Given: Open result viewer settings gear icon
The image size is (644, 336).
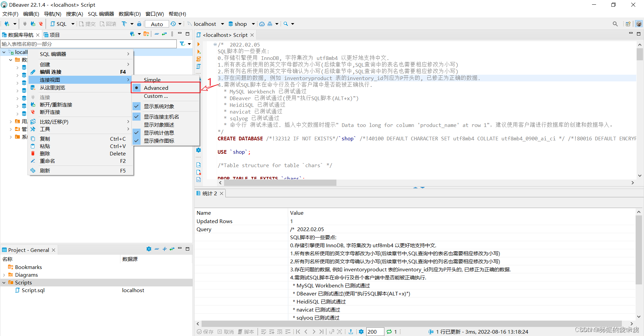Looking at the screenshot, I should 361,332.
